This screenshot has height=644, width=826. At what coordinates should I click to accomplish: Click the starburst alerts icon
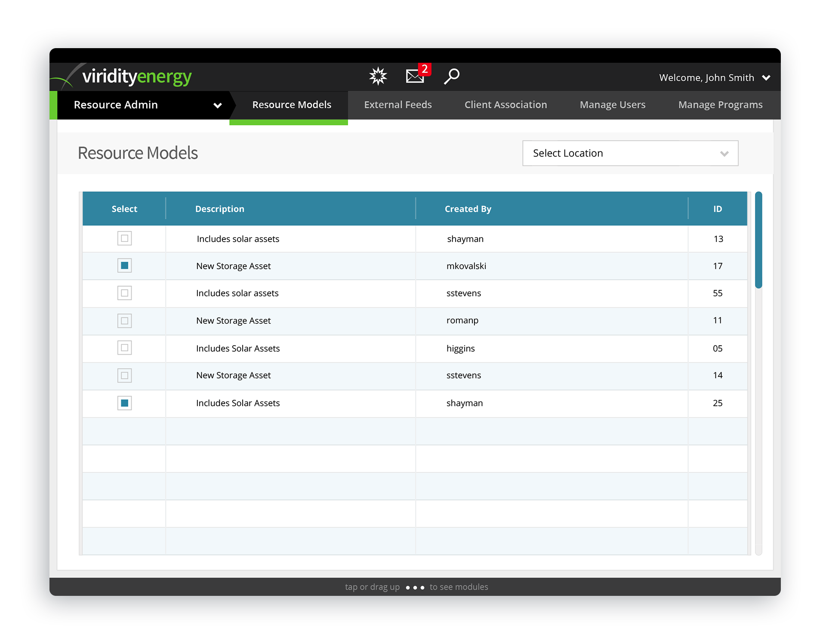point(378,76)
